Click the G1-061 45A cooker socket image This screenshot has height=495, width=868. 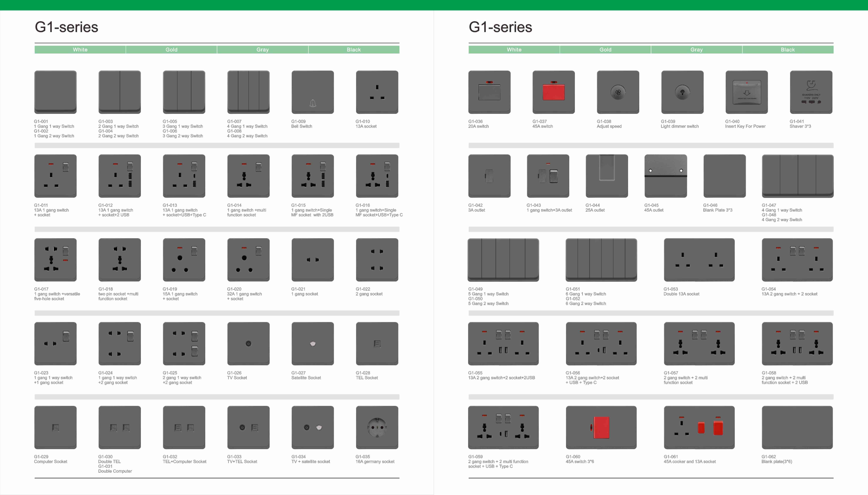[x=699, y=427]
